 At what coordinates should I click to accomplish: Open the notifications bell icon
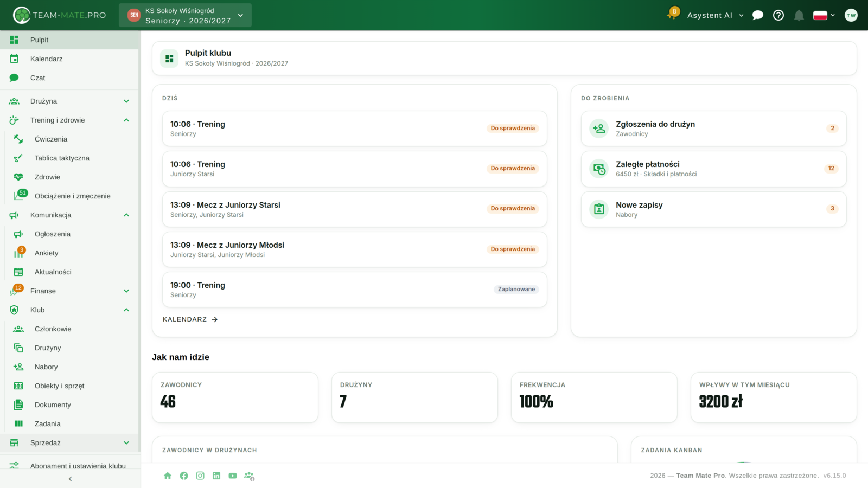[799, 15]
